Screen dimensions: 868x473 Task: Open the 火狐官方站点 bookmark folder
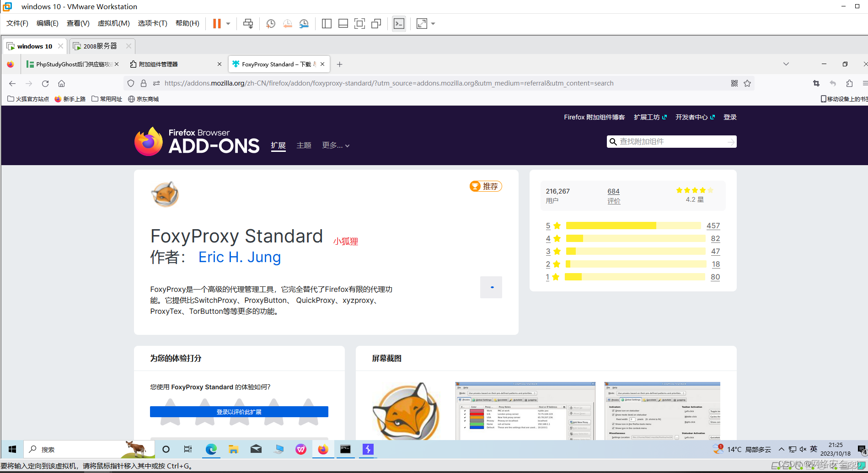click(x=28, y=99)
